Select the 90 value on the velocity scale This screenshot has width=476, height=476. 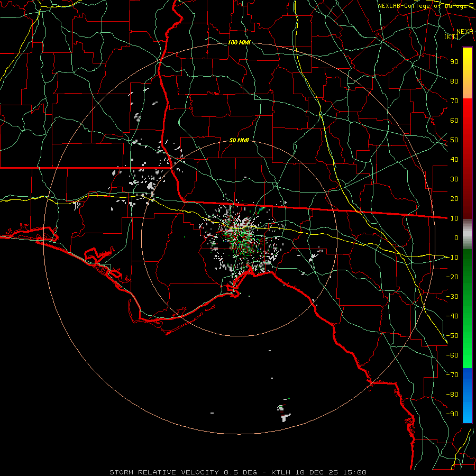click(454, 62)
